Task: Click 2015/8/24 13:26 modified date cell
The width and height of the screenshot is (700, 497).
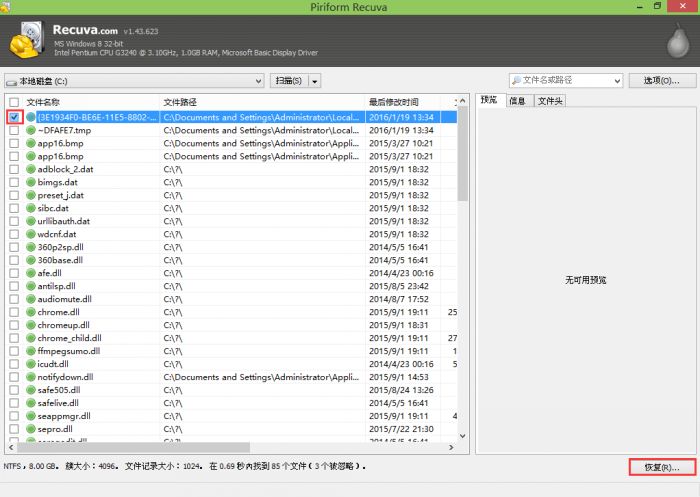Action: coord(401,390)
